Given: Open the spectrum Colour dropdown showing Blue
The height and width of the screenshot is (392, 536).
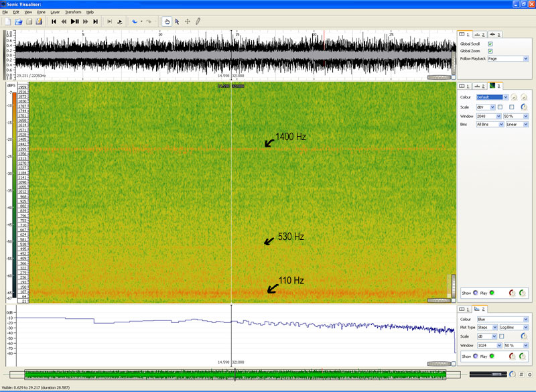Looking at the screenshot, I should point(503,319).
